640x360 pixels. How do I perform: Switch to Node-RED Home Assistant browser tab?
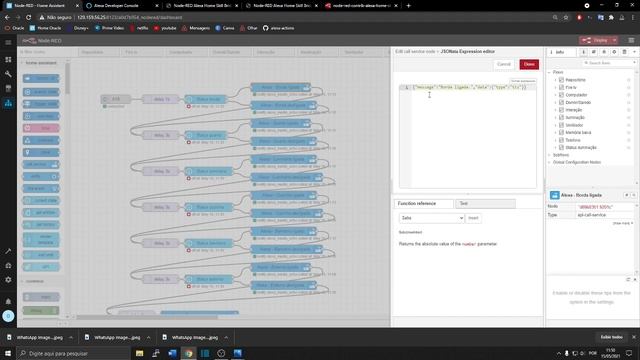point(42,6)
